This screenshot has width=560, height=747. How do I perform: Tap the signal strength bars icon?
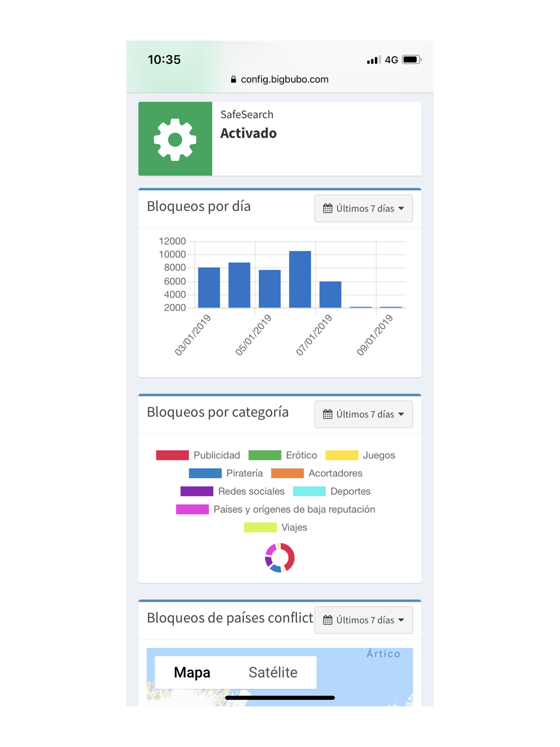[x=374, y=59]
